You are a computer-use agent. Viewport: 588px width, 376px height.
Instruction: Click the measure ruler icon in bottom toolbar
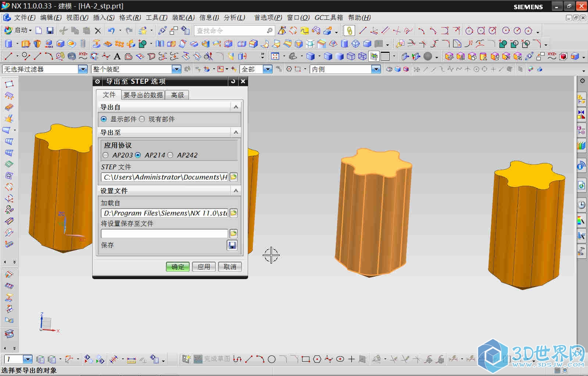(x=131, y=359)
